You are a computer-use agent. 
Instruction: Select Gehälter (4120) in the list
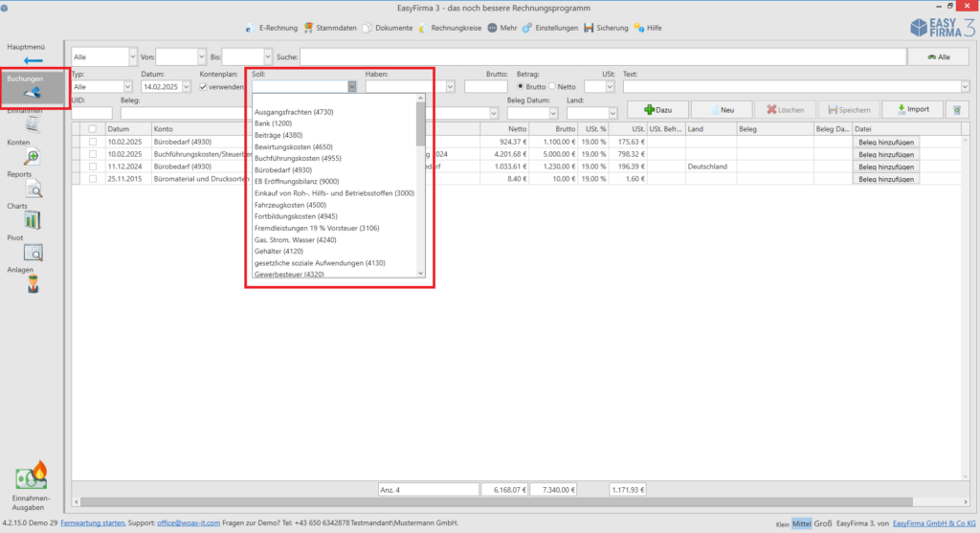pos(278,252)
